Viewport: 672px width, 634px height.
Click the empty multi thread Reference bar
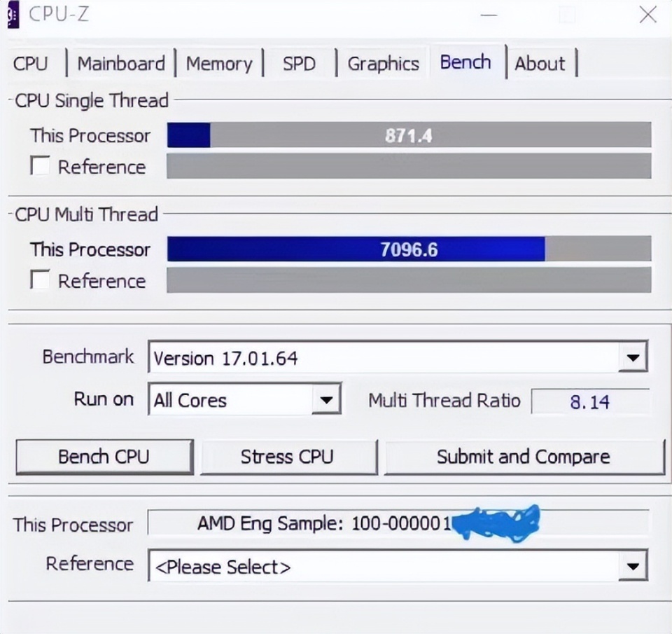click(x=409, y=280)
